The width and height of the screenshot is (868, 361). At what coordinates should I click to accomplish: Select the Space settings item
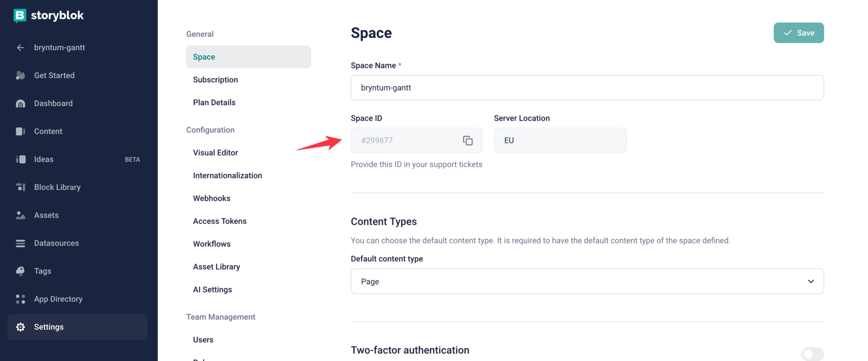pos(248,57)
